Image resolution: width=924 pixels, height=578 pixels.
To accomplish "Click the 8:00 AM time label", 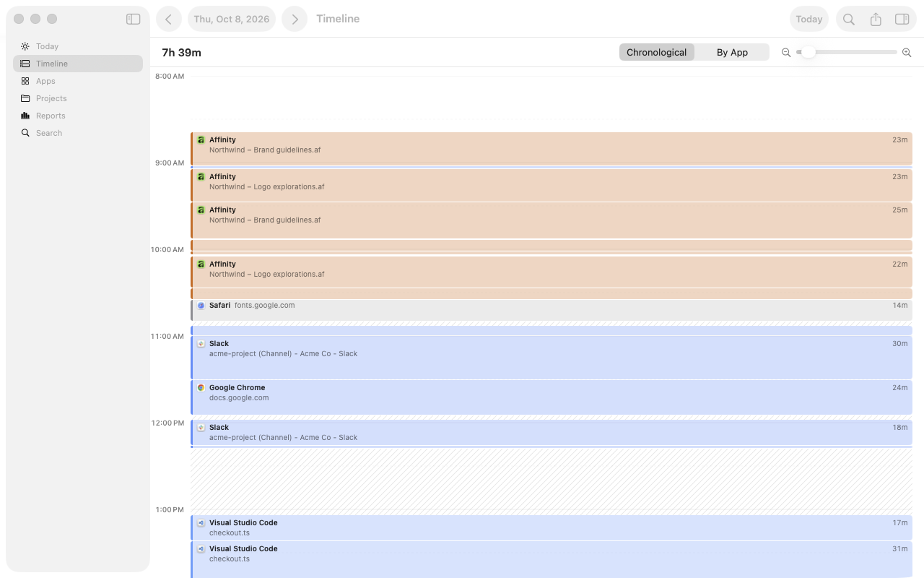I will 170,77.
